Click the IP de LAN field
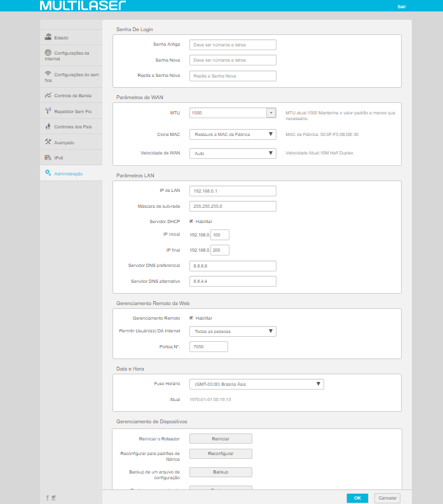 click(x=233, y=191)
